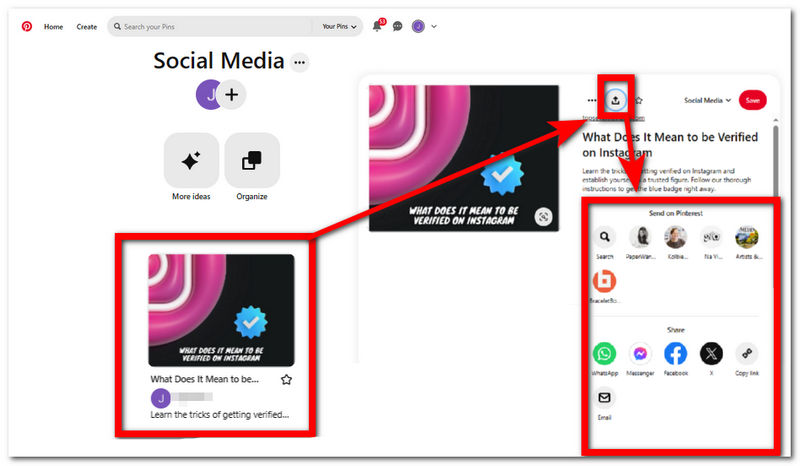The height and width of the screenshot is (466, 800).
Task: Click the pin title What Does It Mean to be...
Action: pyautogui.click(x=205, y=379)
